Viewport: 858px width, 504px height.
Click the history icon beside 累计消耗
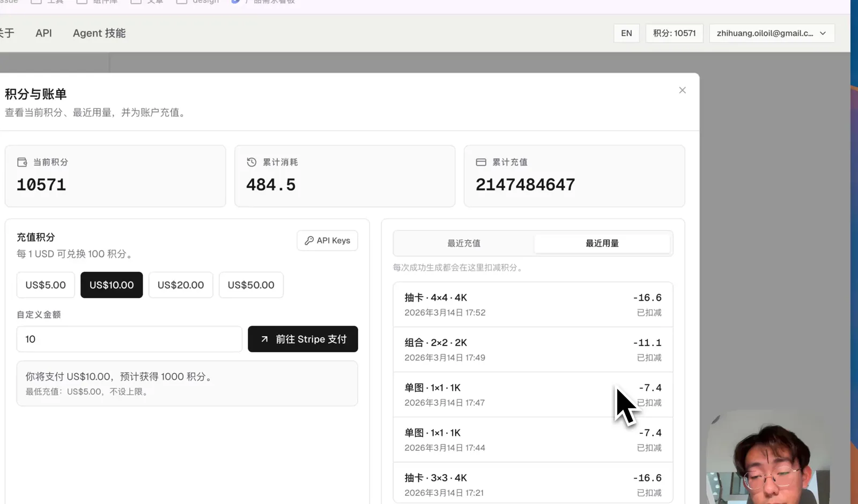tap(252, 162)
